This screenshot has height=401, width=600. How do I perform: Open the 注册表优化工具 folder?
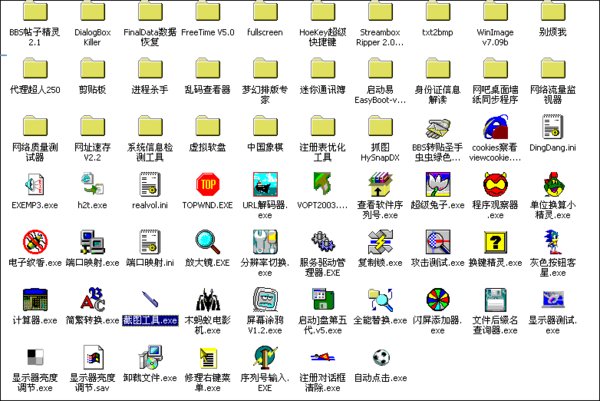pyautogui.click(x=323, y=126)
